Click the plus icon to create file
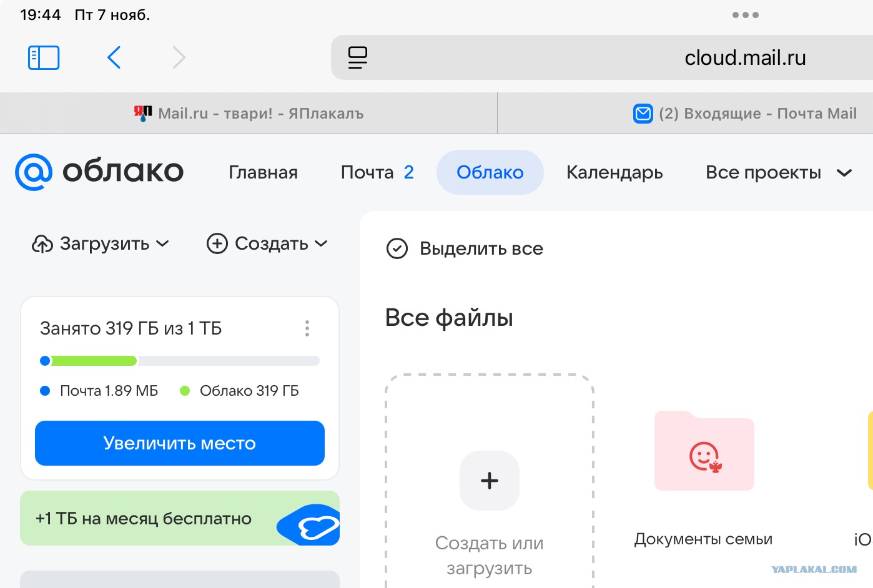The width and height of the screenshot is (873, 588). (490, 481)
